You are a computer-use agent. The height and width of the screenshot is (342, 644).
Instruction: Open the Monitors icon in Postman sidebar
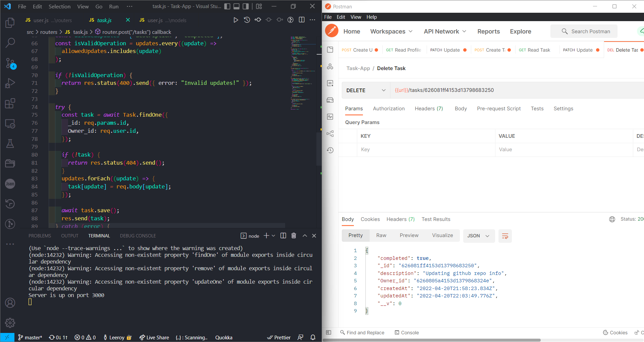[x=330, y=117]
